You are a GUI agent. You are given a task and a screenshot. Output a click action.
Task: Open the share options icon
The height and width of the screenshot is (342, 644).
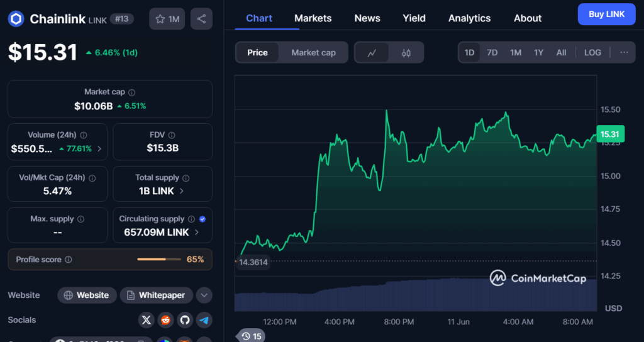pos(201,19)
